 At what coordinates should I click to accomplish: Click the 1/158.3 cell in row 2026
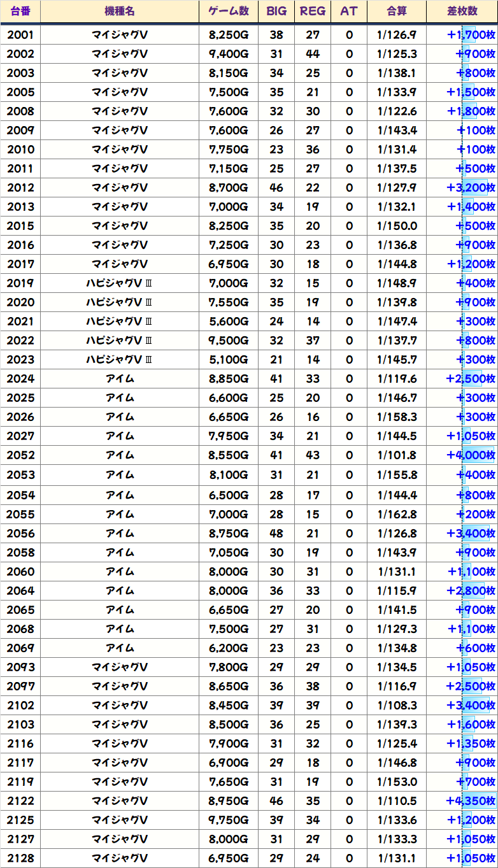(x=397, y=417)
